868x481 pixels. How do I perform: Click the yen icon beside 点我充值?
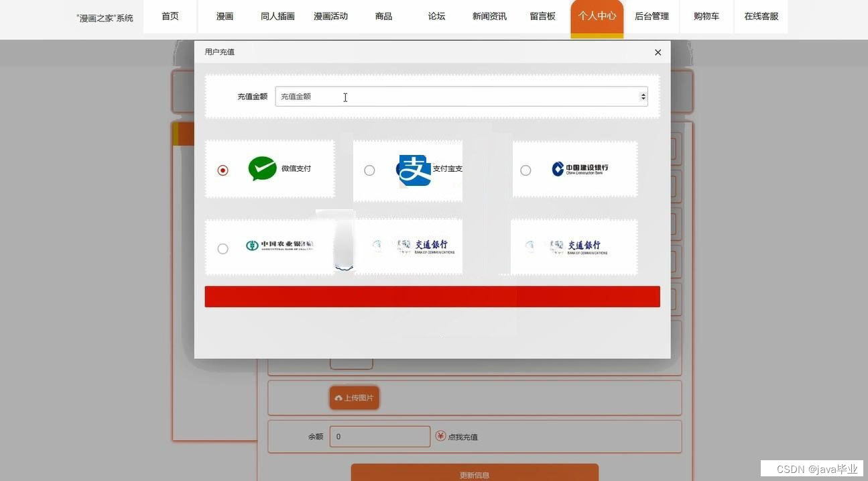click(440, 436)
